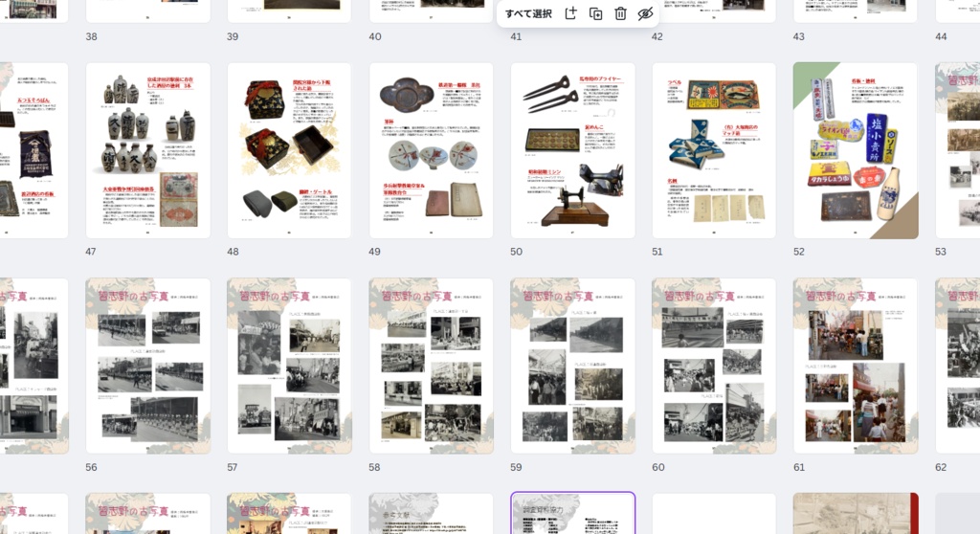Select the blank white page thumbnail in bottom row
This screenshot has width=980, height=534.
click(x=714, y=513)
